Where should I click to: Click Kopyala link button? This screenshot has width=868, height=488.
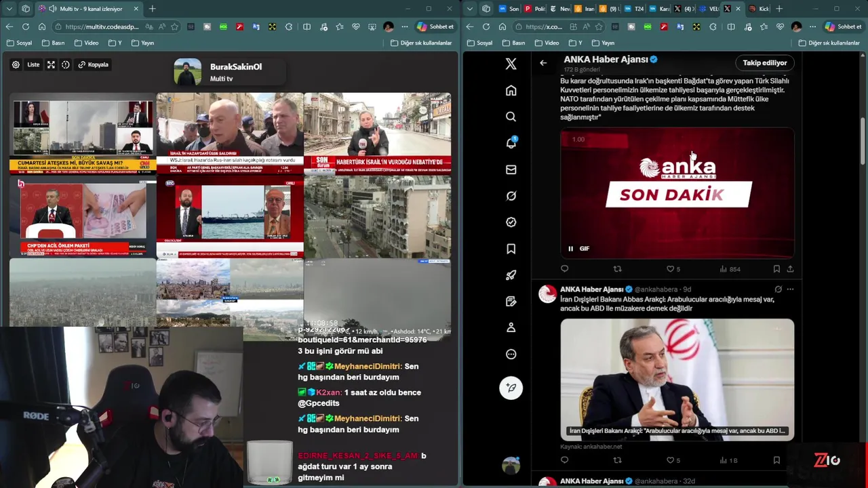[x=94, y=65]
